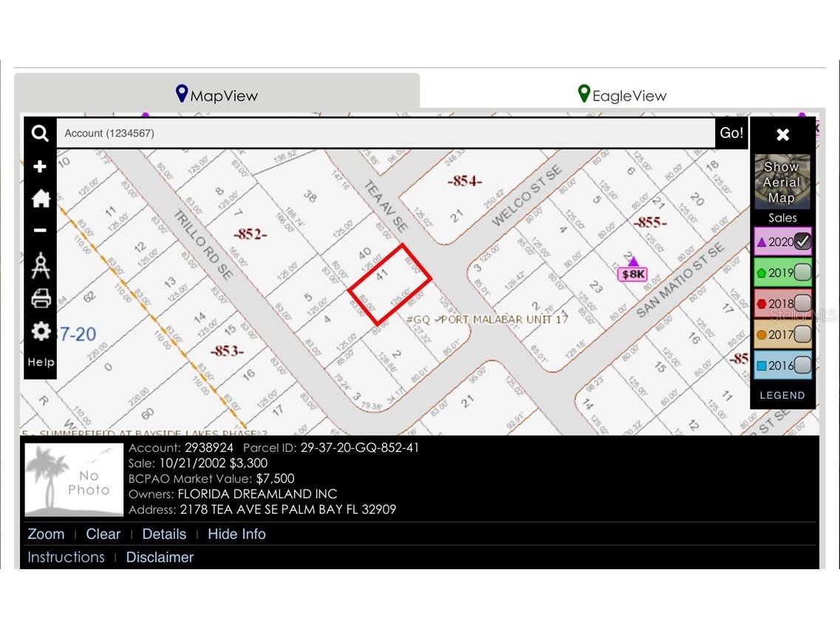Return to home map view

pyautogui.click(x=40, y=199)
